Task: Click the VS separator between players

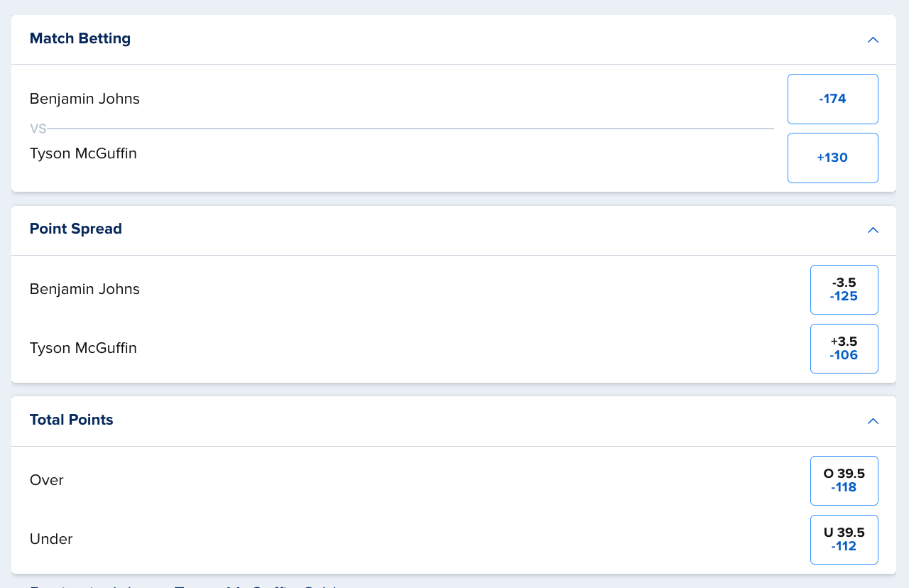Action: pyautogui.click(x=38, y=129)
